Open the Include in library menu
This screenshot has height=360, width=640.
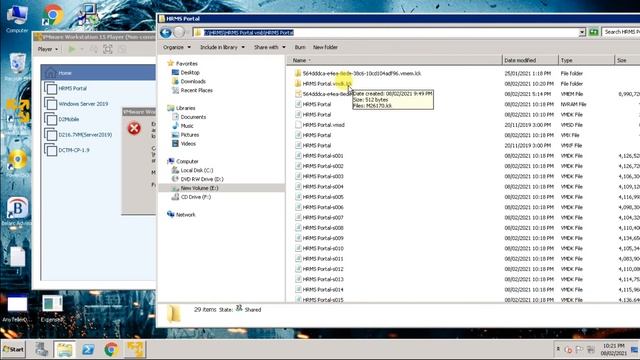click(x=222, y=47)
